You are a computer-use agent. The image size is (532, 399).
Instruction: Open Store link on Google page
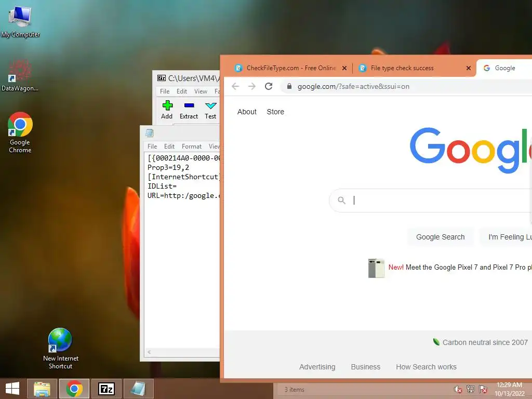pyautogui.click(x=275, y=112)
